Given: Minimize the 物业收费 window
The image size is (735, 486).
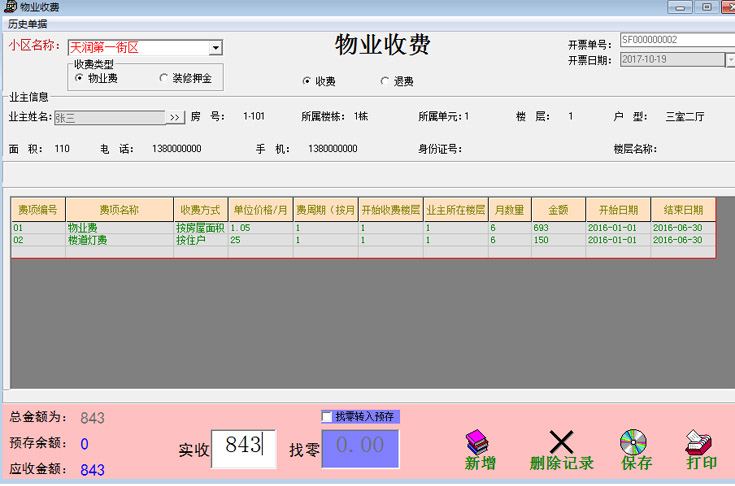Looking at the screenshot, I should click(x=679, y=7).
